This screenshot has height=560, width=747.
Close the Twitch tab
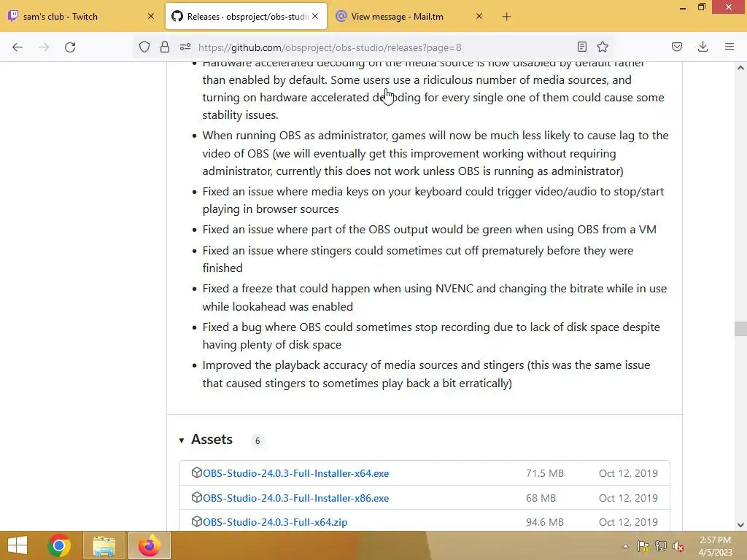point(150,16)
